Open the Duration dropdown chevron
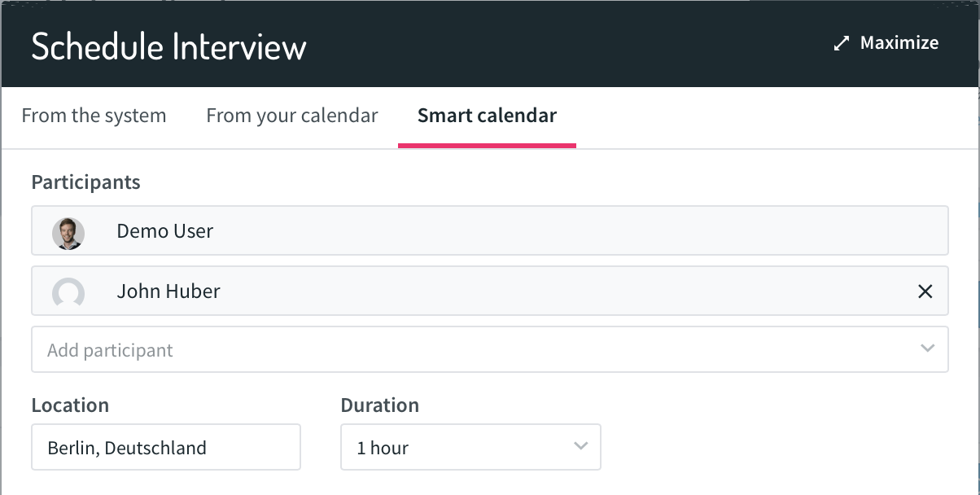Screen dimensions: 980x495 (x=580, y=445)
